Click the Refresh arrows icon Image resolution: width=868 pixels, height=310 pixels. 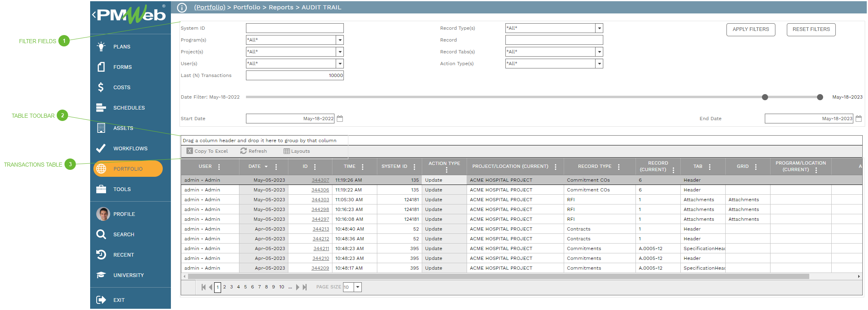[x=244, y=151]
